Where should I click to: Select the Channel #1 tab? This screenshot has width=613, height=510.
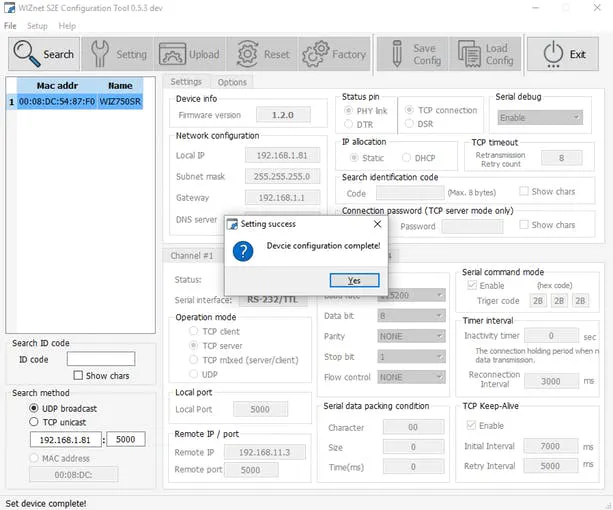click(x=192, y=256)
